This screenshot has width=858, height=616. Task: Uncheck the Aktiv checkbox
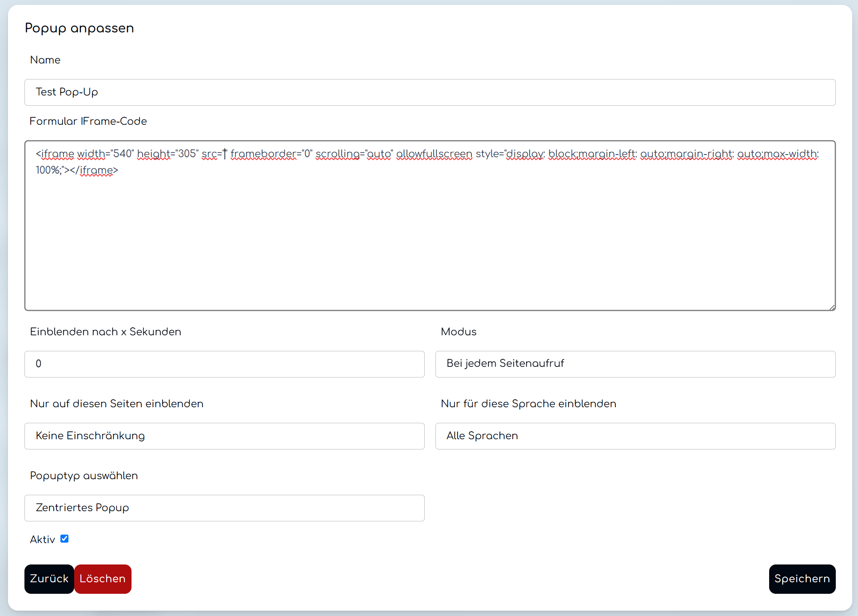pyautogui.click(x=64, y=539)
